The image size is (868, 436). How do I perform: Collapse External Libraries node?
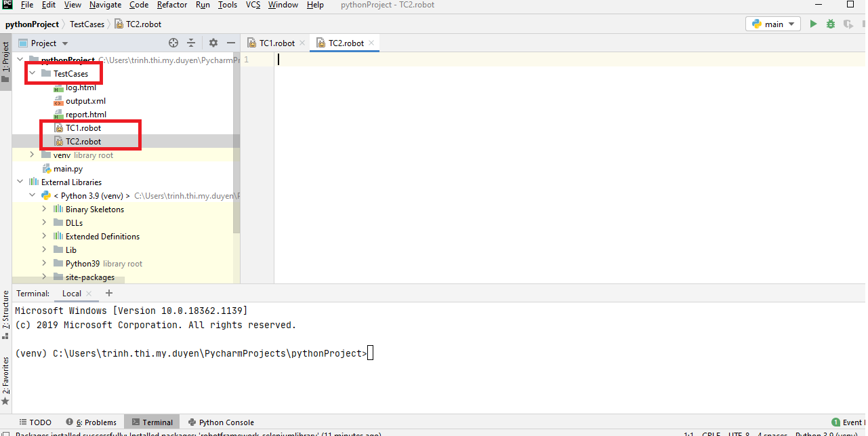[20, 182]
